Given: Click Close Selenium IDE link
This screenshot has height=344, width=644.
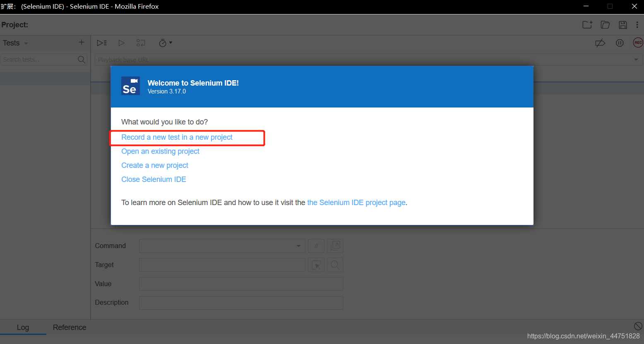Looking at the screenshot, I should [x=154, y=179].
